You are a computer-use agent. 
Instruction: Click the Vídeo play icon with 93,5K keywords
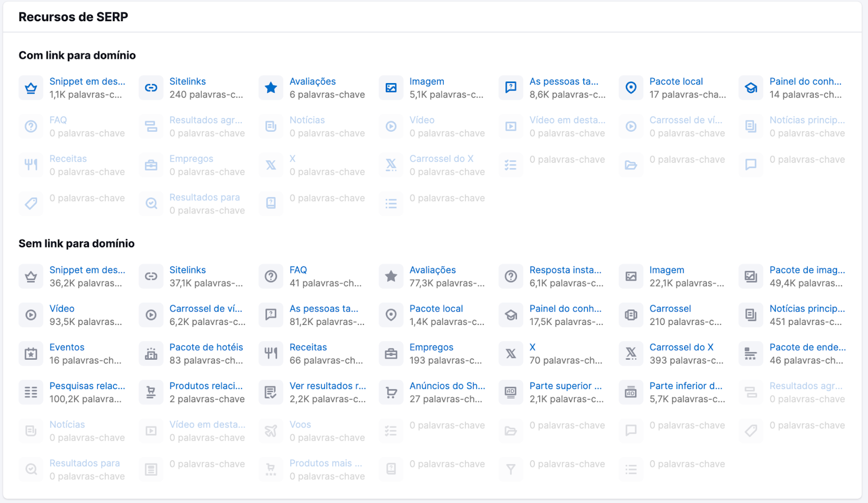pyautogui.click(x=31, y=315)
